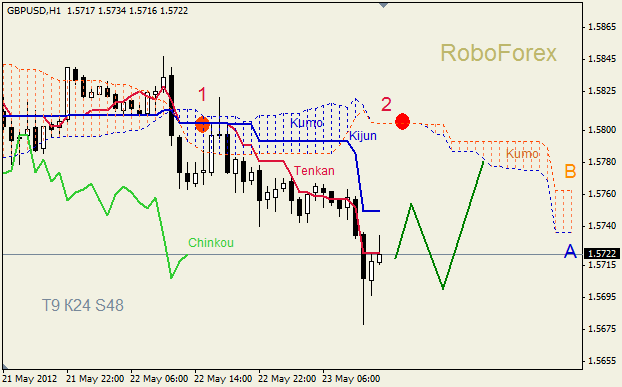Click the 22 May 22:00 time label

pos(287,379)
